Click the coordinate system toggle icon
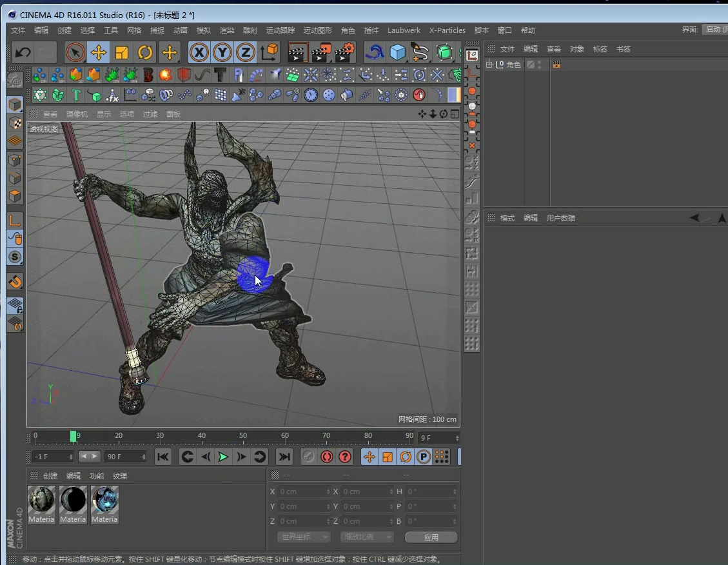The width and height of the screenshot is (728, 565). tap(270, 52)
